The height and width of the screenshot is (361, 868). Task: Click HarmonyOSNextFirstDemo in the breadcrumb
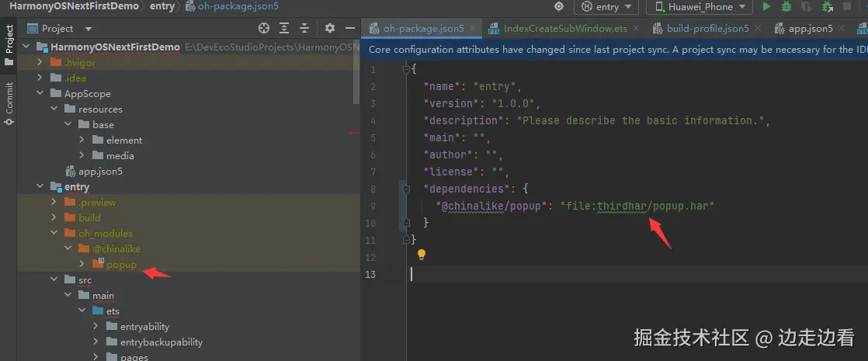click(74, 7)
